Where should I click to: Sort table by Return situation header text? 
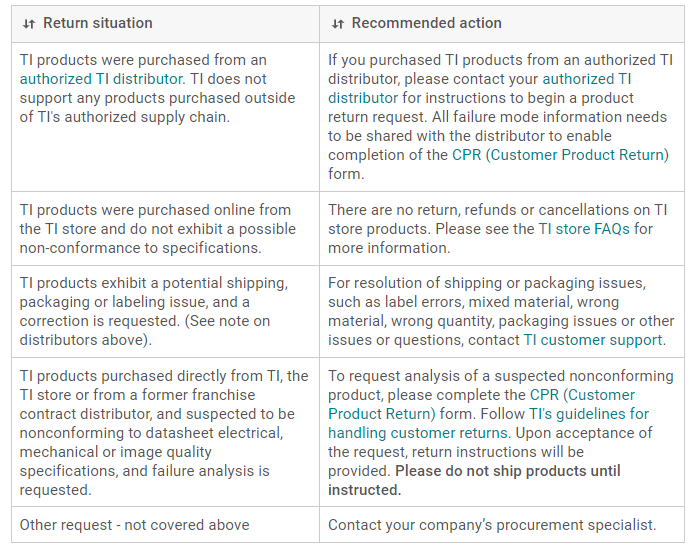pos(98,22)
